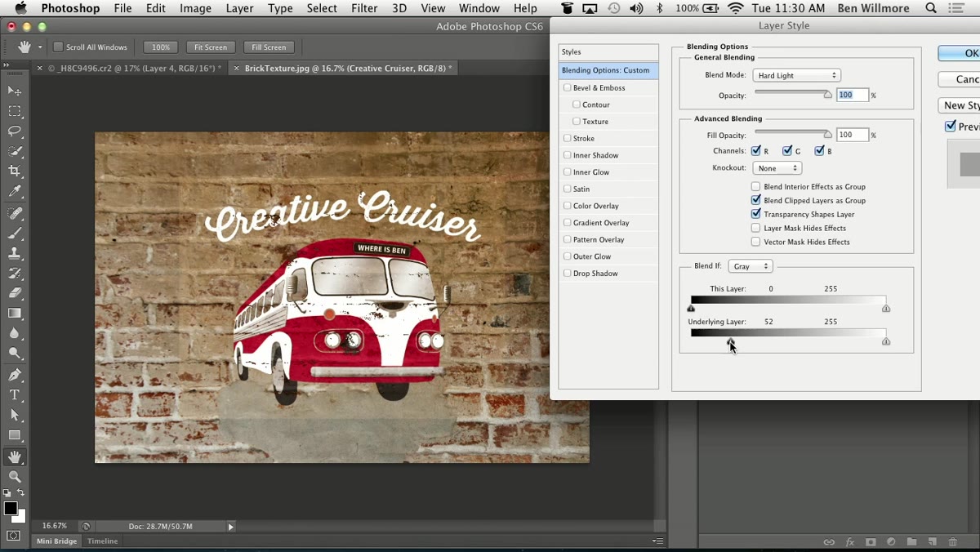The width and height of the screenshot is (980, 552).
Task: Expand the collapsed toolbox double arrows
Action: coord(7,65)
